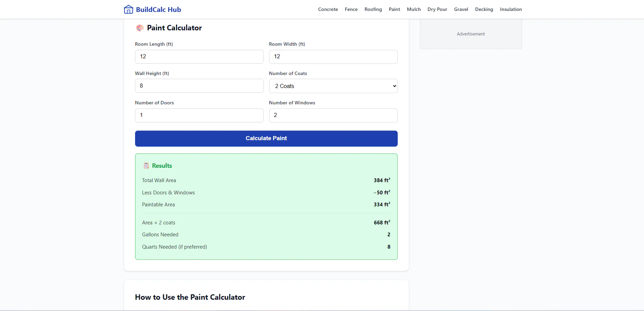644x311 pixels.
Task: Click the Room Length (ft) label
Action: tap(154, 44)
